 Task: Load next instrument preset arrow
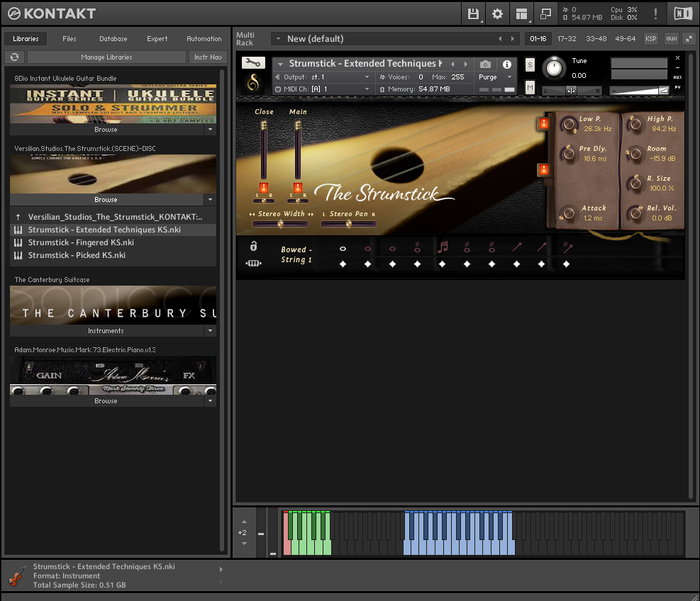pyautogui.click(x=466, y=64)
